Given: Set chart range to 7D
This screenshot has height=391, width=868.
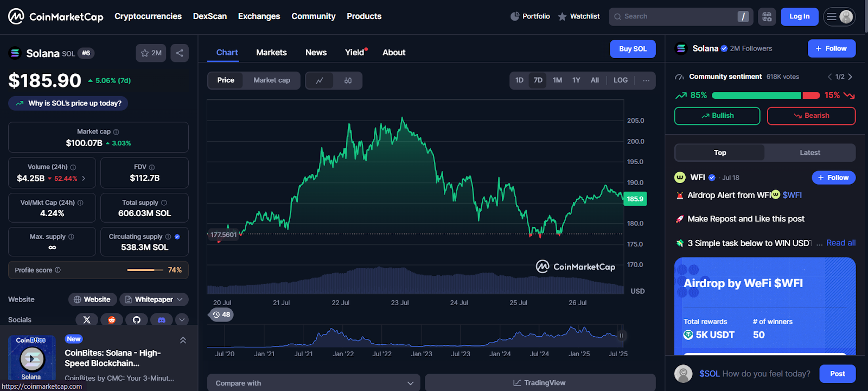Looking at the screenshot, I should pyautogui.click(x=538, y=80).
